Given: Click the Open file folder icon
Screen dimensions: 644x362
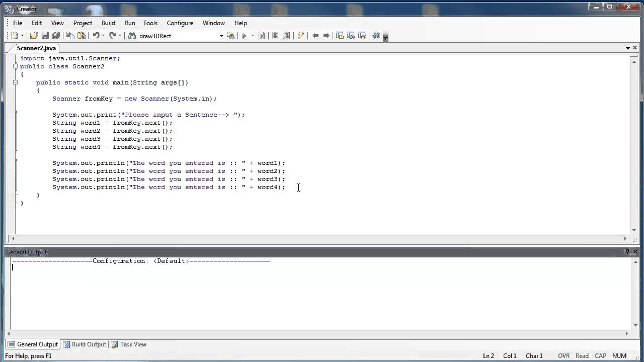Looking at the screenshot, I should (34, 36).
